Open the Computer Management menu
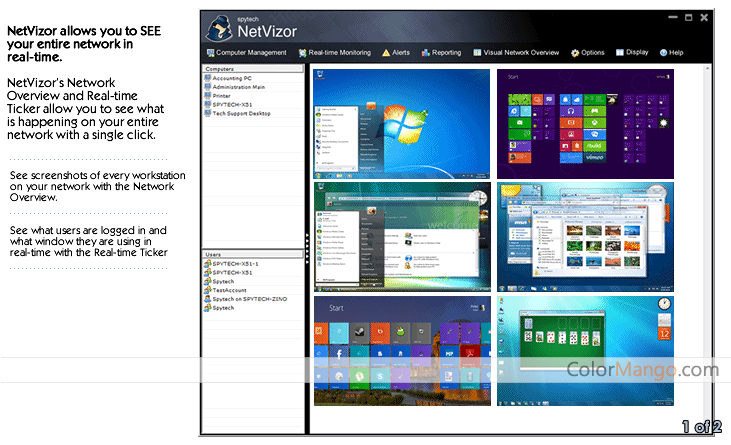Image resolution: width=731 pixels, height=445 pixels. click(247, 53)
